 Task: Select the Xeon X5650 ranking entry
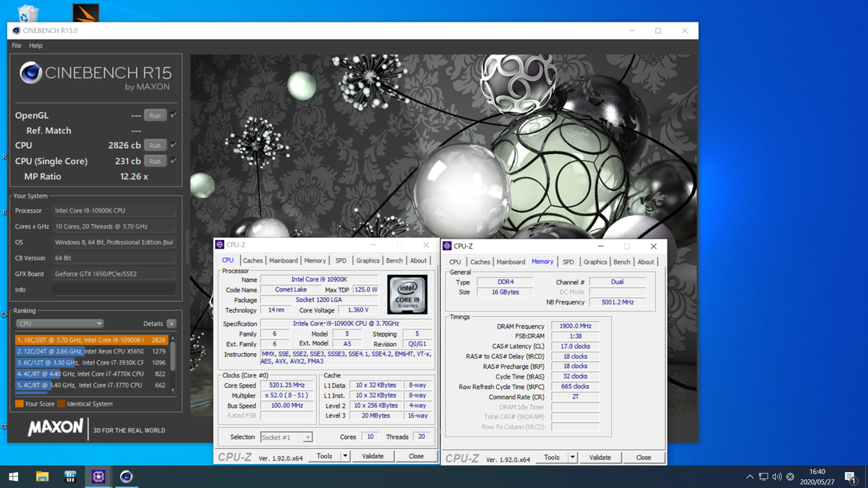(x=91, y=351)
